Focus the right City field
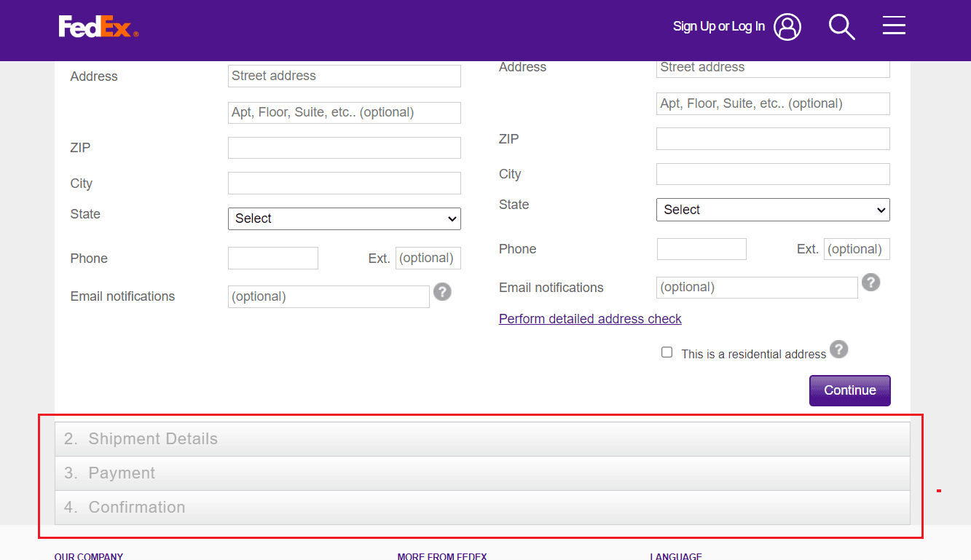The height and width of the screenshot is (560, 971). 773,174
